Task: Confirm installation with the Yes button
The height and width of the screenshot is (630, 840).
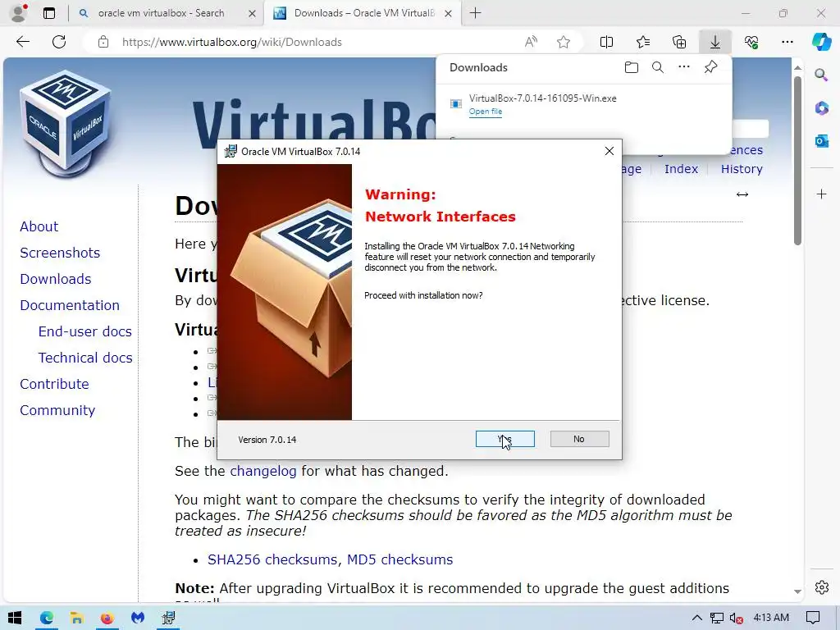Action: tap(504, 439)
